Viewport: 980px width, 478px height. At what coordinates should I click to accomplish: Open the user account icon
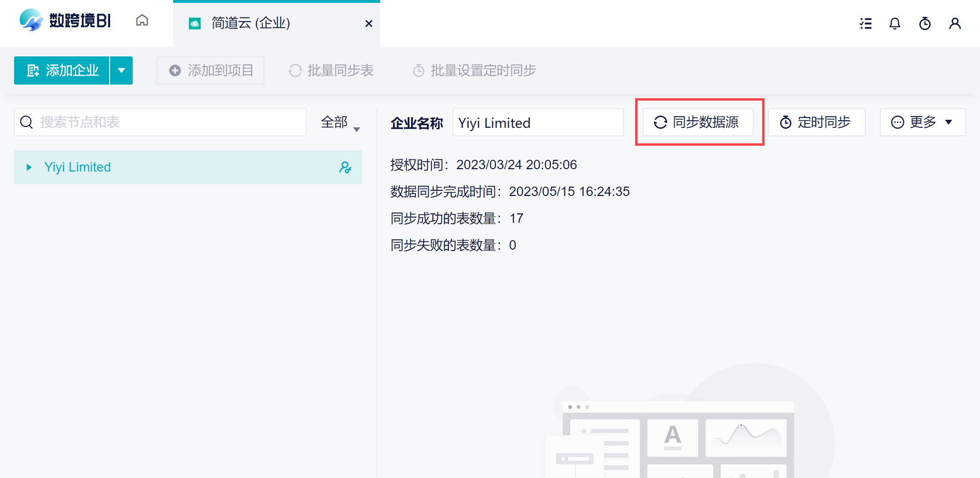pyautogui.click(x=955, y=24)
